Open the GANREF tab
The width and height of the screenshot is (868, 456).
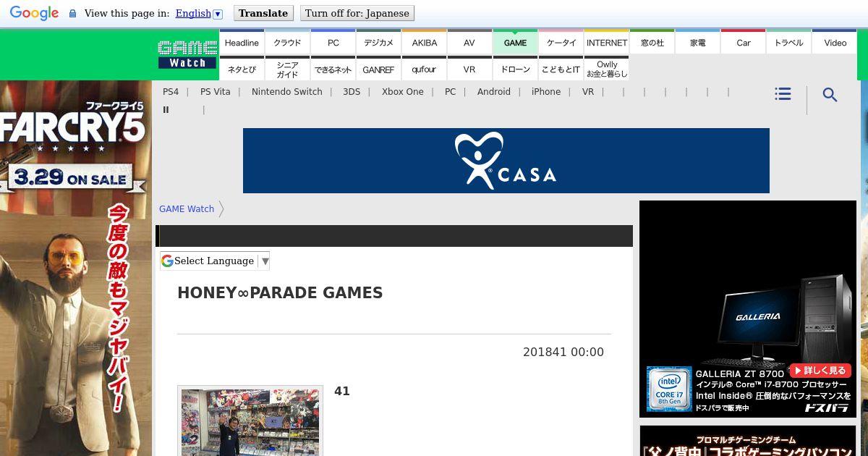(378, 69)
